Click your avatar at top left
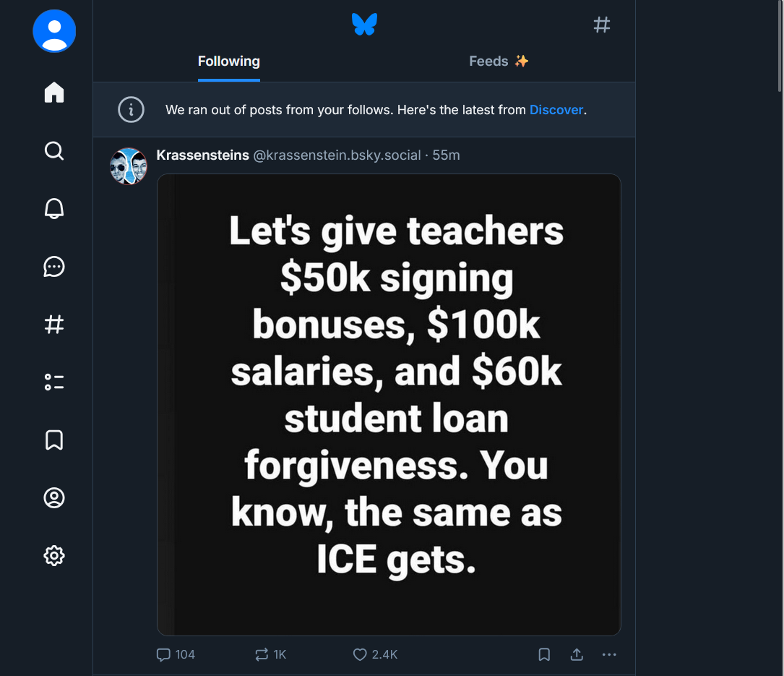The height and width of the screenshot is (676, 784). click(x=54, y=31)
